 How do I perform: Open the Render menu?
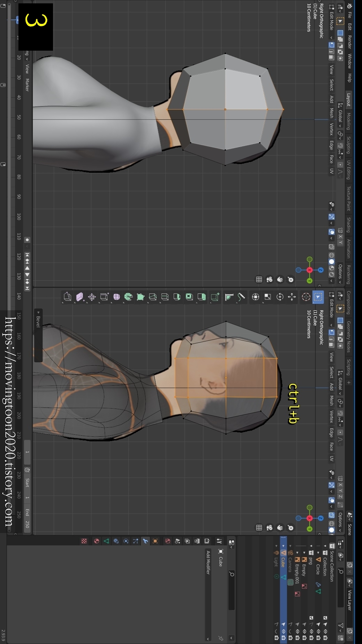coord(349,42)
